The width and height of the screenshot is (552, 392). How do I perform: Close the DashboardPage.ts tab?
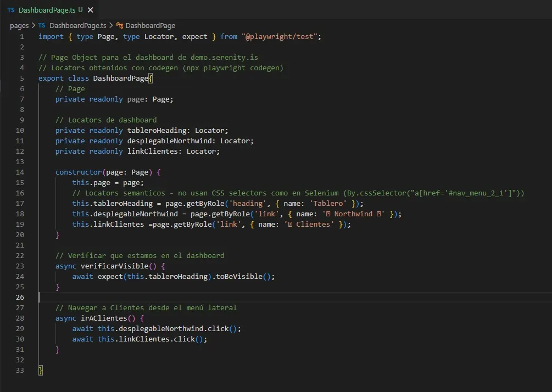coord(90,10)
